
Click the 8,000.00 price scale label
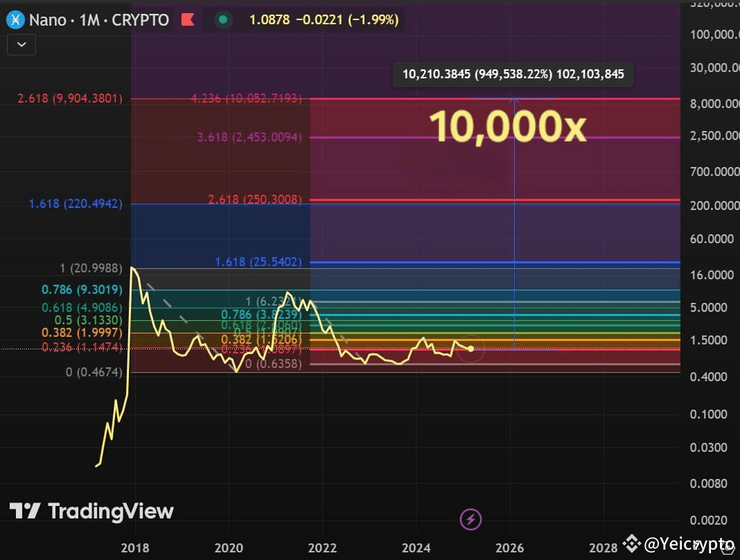(714, 103)
